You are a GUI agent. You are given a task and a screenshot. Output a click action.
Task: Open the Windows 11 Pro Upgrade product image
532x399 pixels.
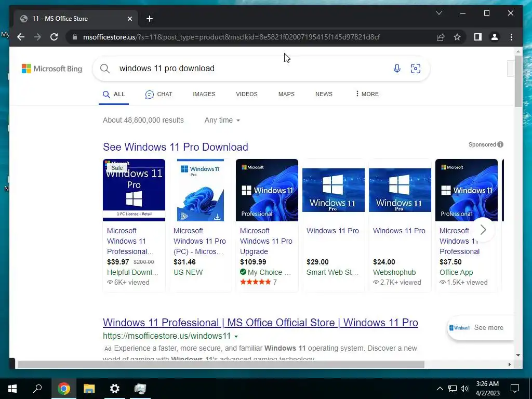tap(267, 190)
